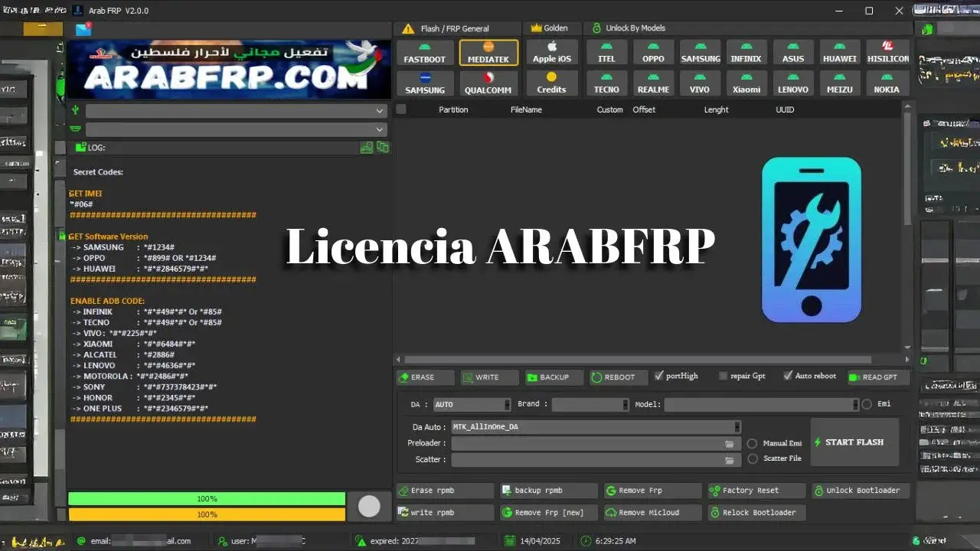Open the second device dropdown
This screenshot has height=551, width=980.
click(236, 130)
